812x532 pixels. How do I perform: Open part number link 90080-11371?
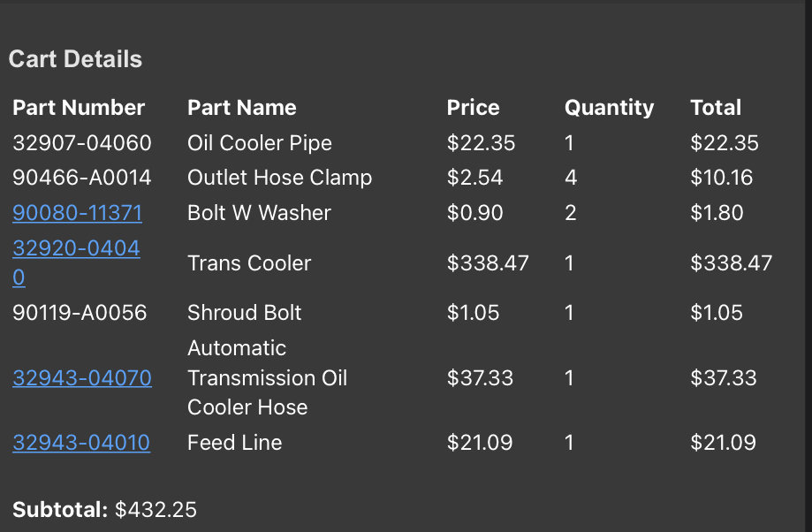coord(77,213)
